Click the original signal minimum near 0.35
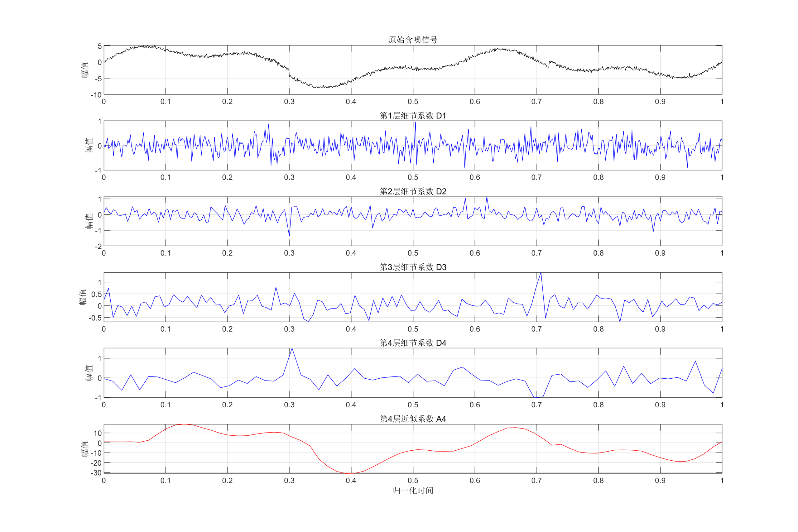The height and width of the screenshot is (532, 798). click(317, 88)
